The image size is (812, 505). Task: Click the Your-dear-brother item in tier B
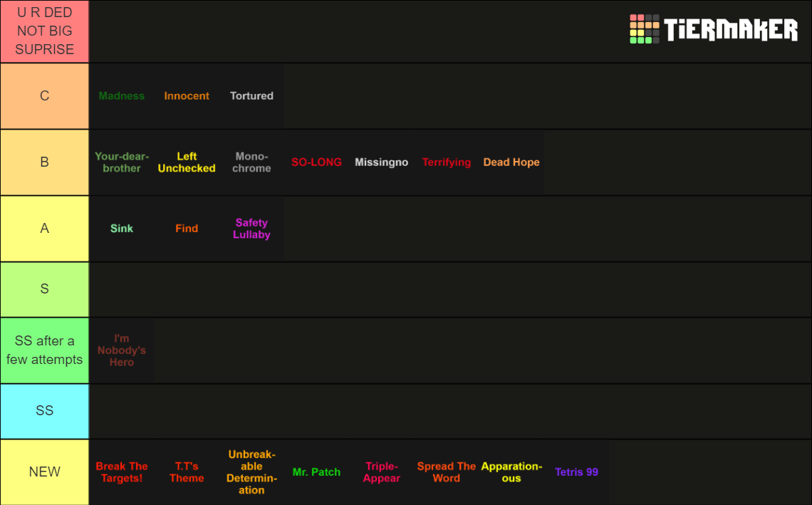coord(122,162)
